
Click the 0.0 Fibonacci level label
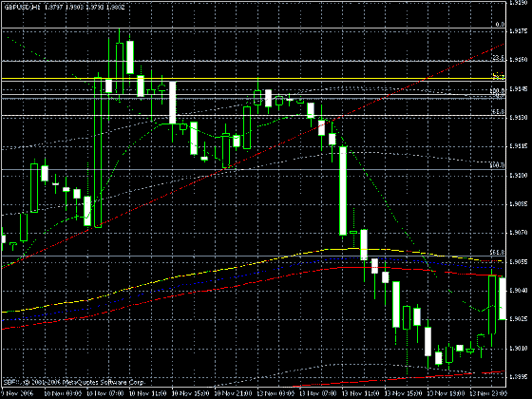(x=500, y=25)
